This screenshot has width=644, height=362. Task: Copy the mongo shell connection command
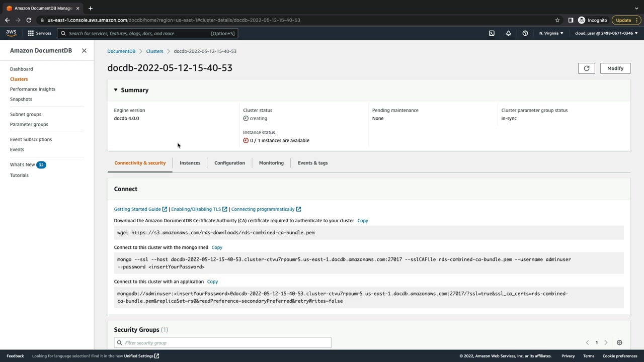pyautogui.click(x=217, y=247)
